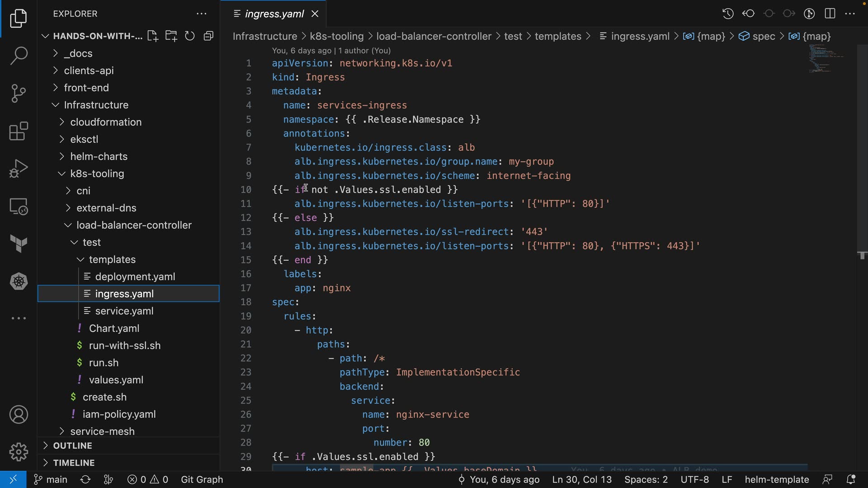Toggle file blame annotations icon
The width and height of the screenshot is (868, 488).
[x=809, y=14]
